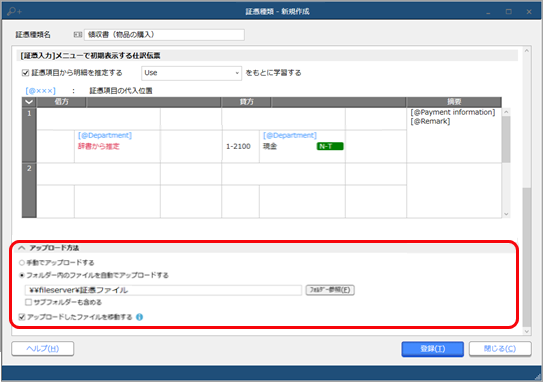The image size is (543, 382).
Task: Click the 閉じる(C) button
Action: pyautogui.click(x=500, y=349)
